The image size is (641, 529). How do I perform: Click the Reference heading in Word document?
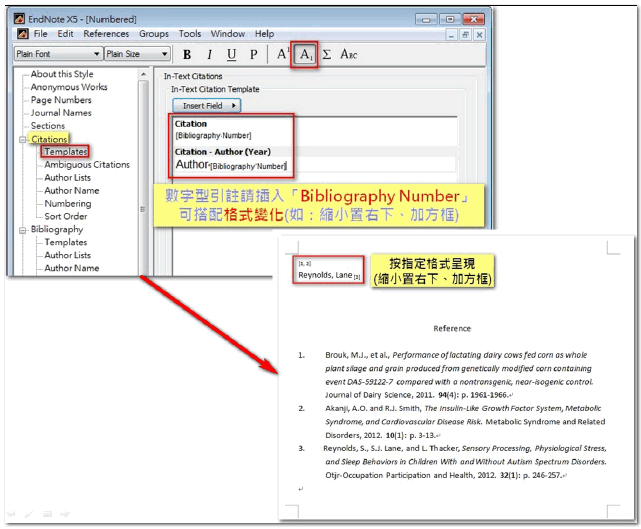(452, 329)
